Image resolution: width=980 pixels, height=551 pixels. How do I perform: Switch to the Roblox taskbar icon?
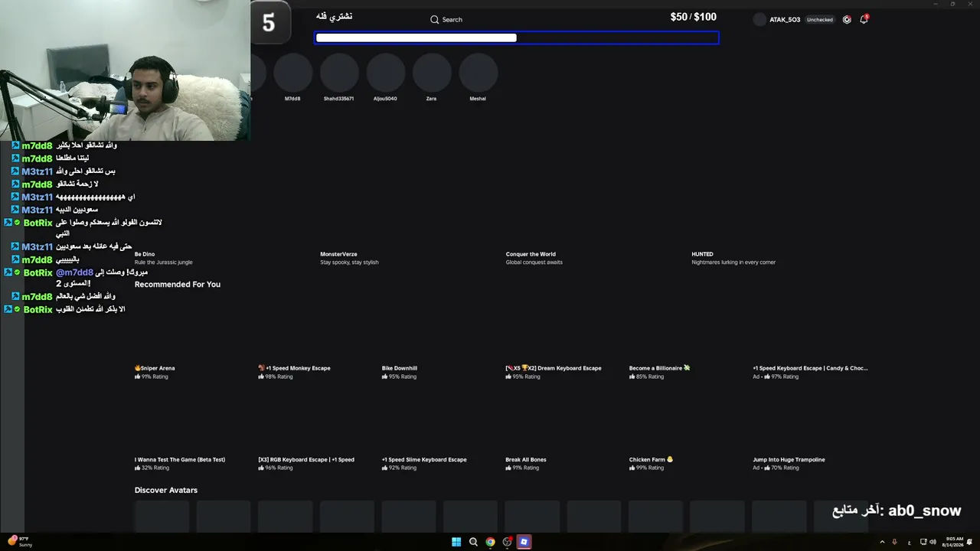524,542
